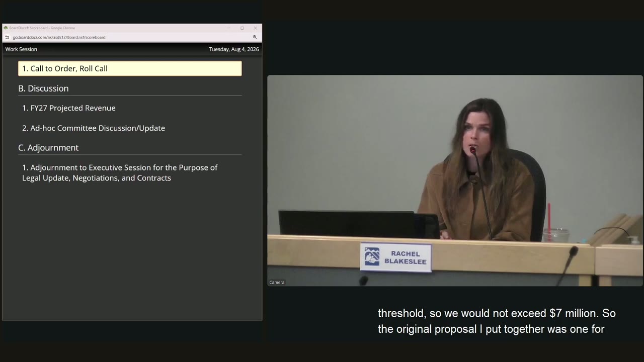This screenshot has width=644, height=362.
Task: Click the Rachel Blakeslee name plate in video
Action: tap(396, 257)
